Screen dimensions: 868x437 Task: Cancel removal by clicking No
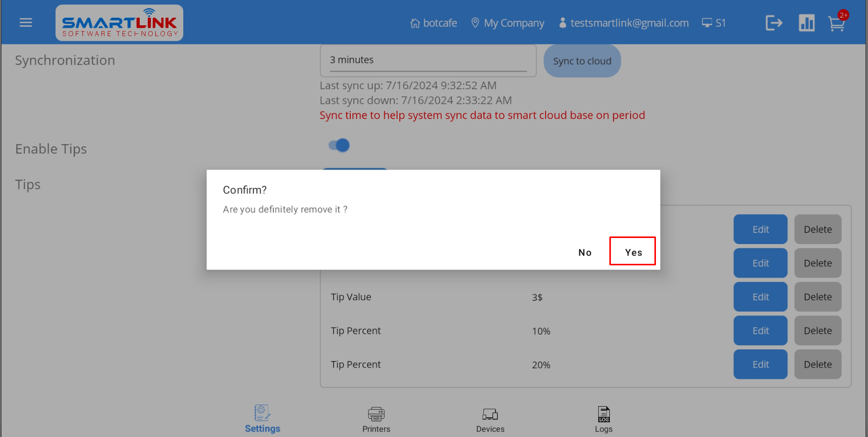click(x=585, y=252)
